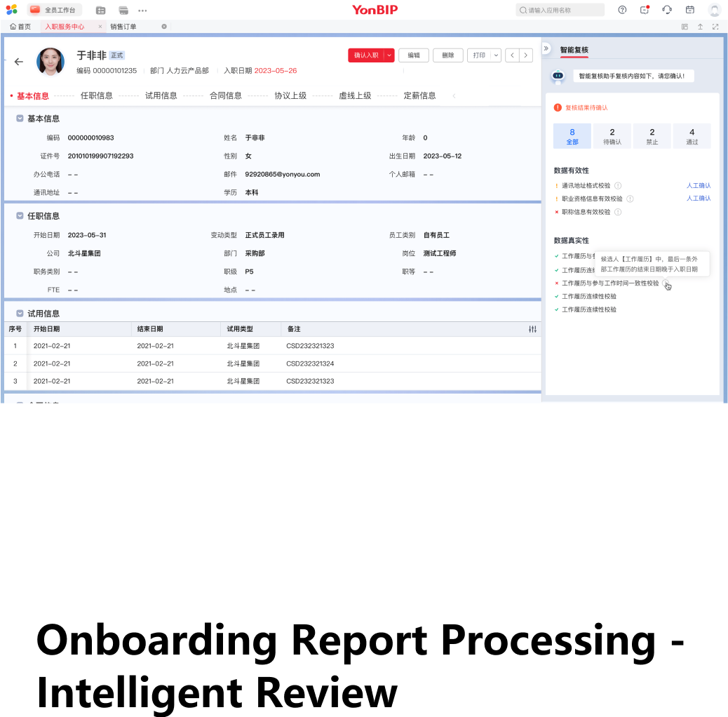Click the 结束日期 column header

[150, 329]
